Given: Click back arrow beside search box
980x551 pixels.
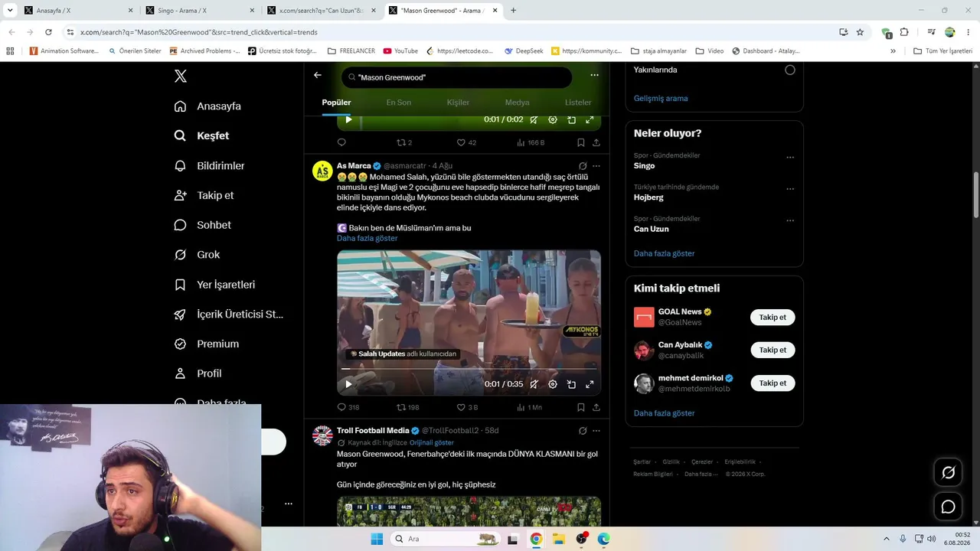Looking at the screenshot, I should [x=318, y=75].
